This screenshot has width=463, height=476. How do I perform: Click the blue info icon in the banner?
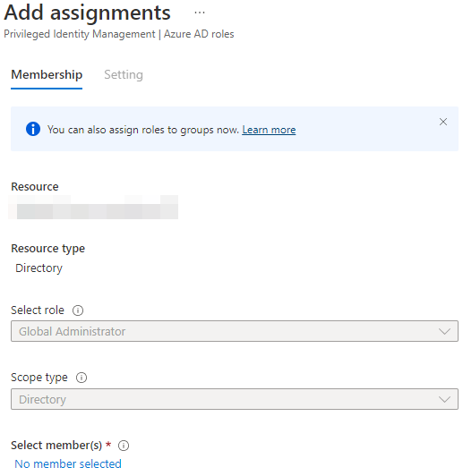tap(33, 129)
